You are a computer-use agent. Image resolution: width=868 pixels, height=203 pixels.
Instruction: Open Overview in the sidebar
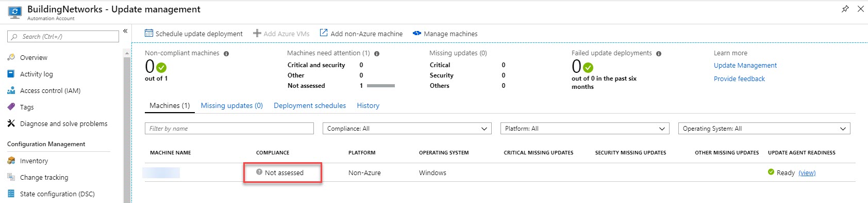[34, 57]
